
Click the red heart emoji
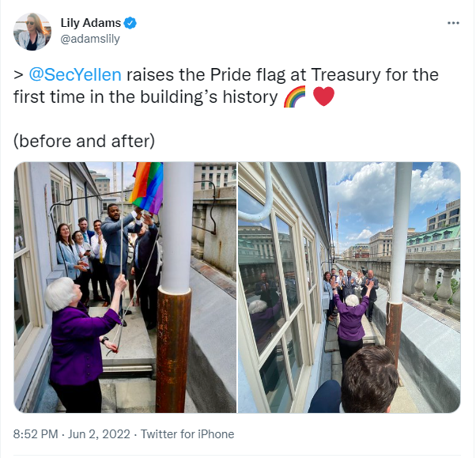[x=323, y=97]
